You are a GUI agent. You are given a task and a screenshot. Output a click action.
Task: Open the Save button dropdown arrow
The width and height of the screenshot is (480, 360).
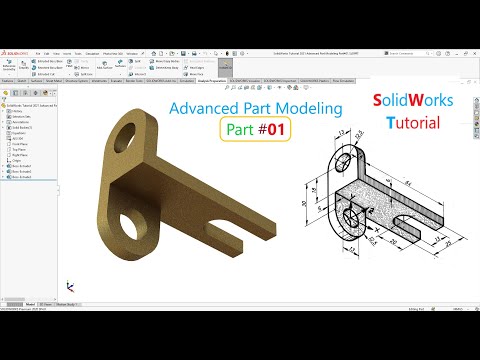click(188, 53)
